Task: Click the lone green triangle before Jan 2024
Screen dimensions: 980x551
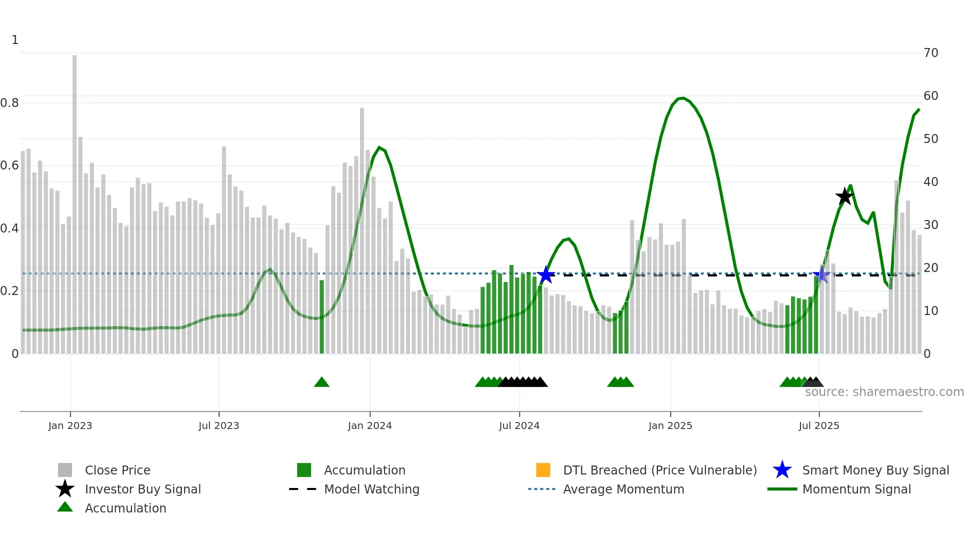Action: pos(321,382)
